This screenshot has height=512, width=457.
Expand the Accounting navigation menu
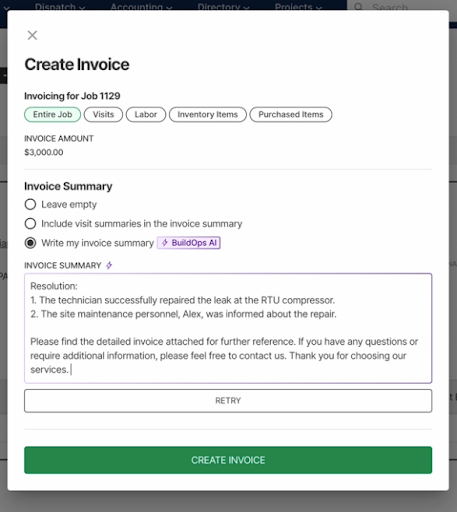tap(141, 7)
